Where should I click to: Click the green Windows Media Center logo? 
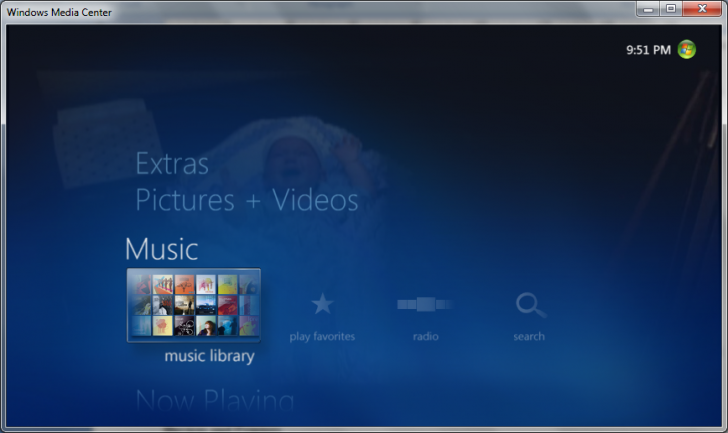pos(687,49)
